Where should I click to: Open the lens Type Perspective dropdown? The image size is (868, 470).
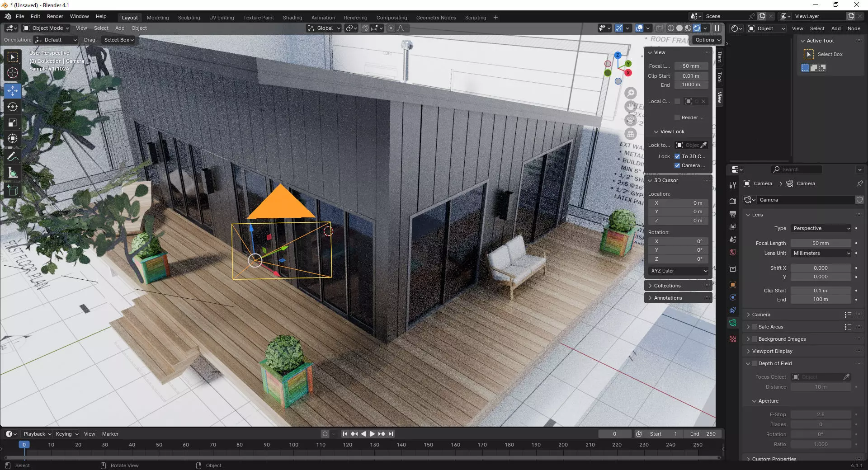tap(821, 228)
